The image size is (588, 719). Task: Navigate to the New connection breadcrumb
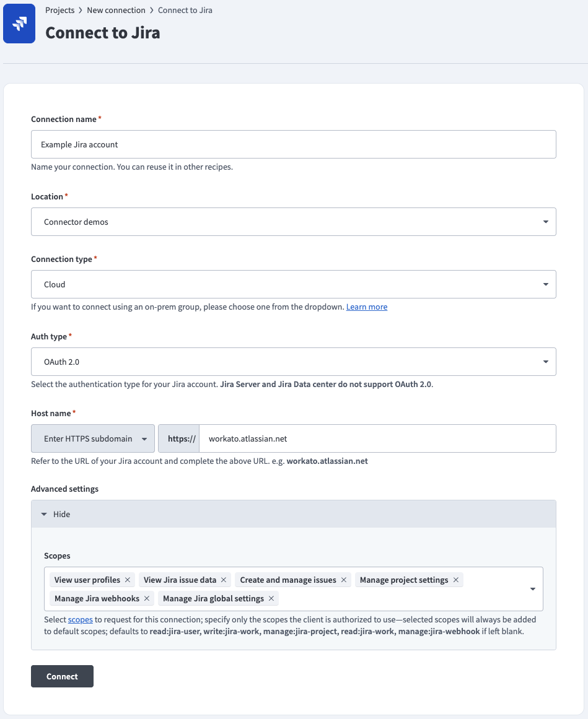[x=116, y=10]
